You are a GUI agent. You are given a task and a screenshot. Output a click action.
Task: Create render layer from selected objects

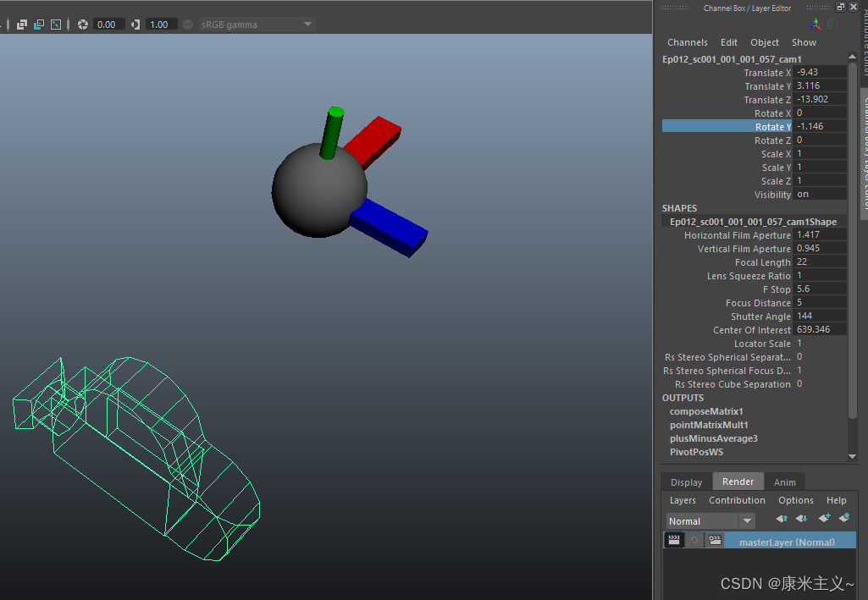click(x=844, y=518)
